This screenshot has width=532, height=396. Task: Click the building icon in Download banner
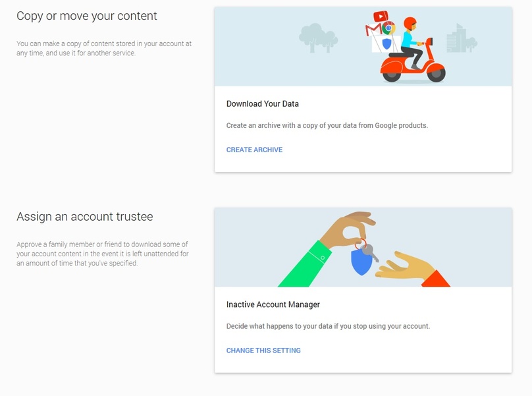(462, 38)
